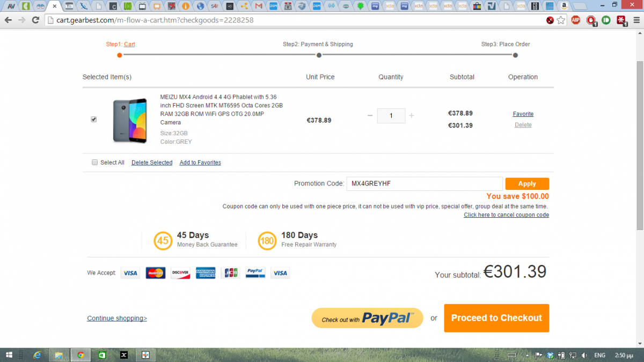Click the Step1 Cart link
The width and height of the screenshot is (644, 362).
(x=129, y=44)
